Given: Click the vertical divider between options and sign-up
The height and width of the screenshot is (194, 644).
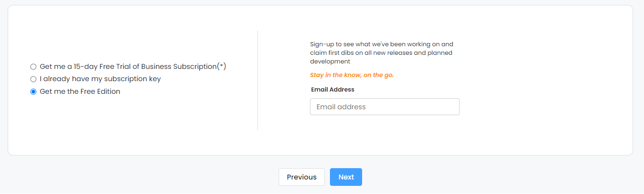Looking at the screenshot, I should click(257, 80).
